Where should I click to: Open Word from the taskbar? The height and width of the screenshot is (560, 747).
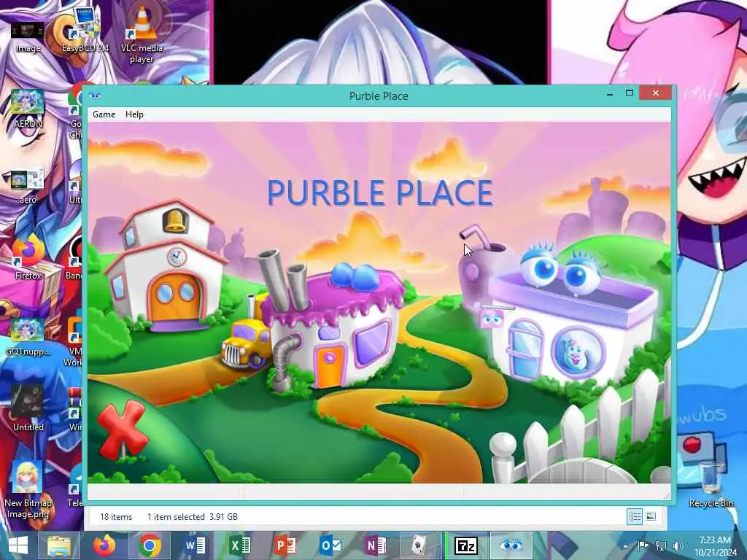point(194,545)
